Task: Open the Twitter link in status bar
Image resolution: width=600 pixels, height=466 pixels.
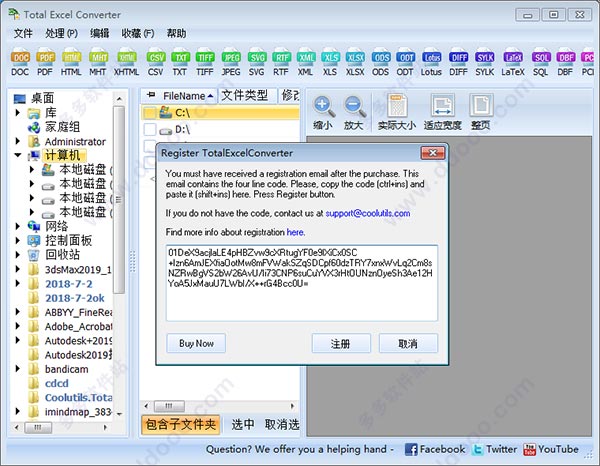Action: point(494,449)
